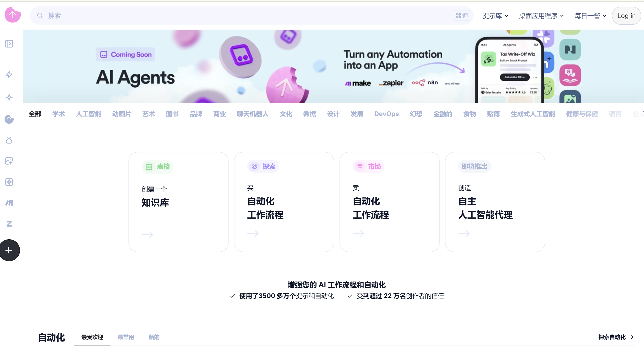The width and height of the screenshot is (644, 346).
Task: Collapse the left sidebar panel
Action: (x=9, y=43)
